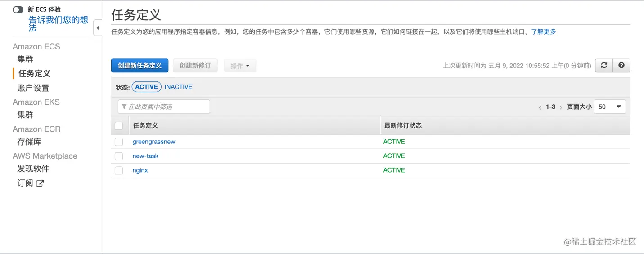Click ACTIVE status in greengrassnew row
The image size is (644, 254).
click(394, 142)
